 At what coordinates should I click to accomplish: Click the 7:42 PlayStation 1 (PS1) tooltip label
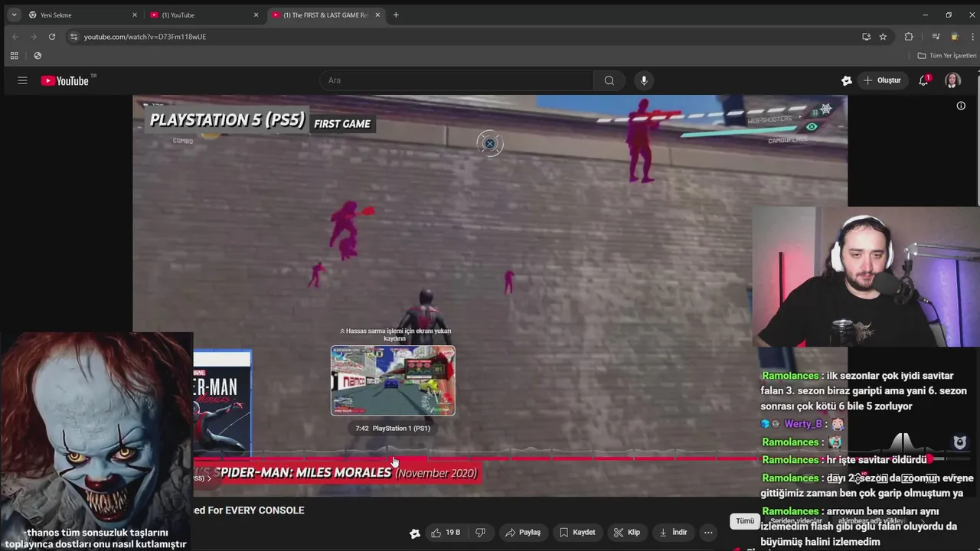pos(393,429)
